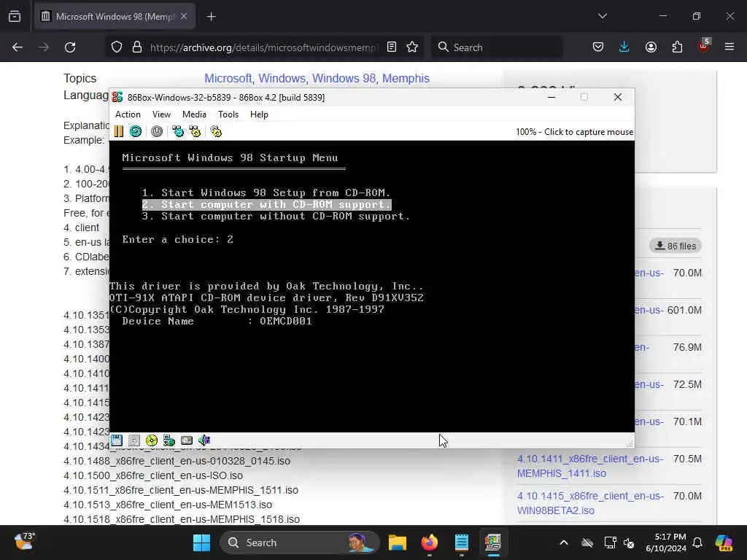The height and width of the screenshot is (560, 747).
Task: Show hidden system tray icons
Action: (x=564, y=542)
